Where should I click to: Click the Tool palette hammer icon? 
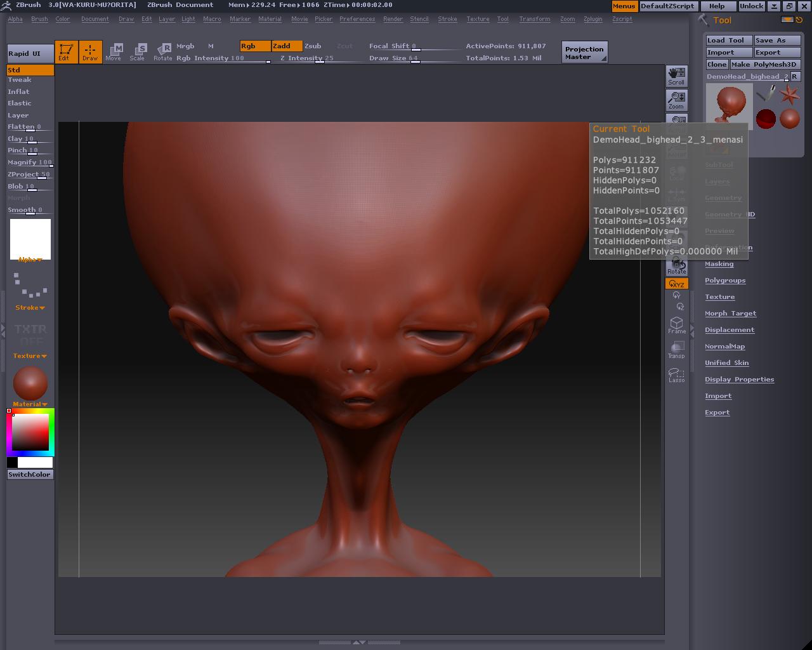click(x=703, y=20)
